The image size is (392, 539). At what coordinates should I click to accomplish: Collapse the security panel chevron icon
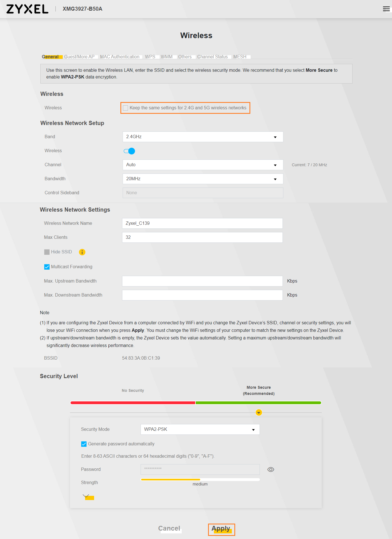[x=86, y=496]
